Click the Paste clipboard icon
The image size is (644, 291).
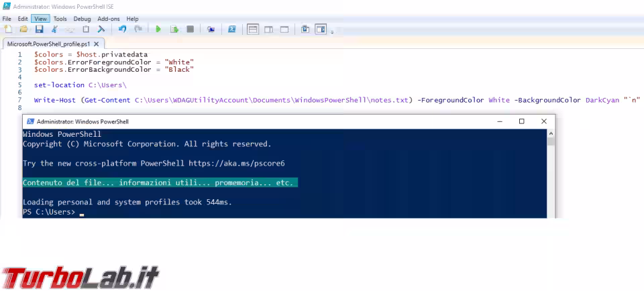click(86, 30)
